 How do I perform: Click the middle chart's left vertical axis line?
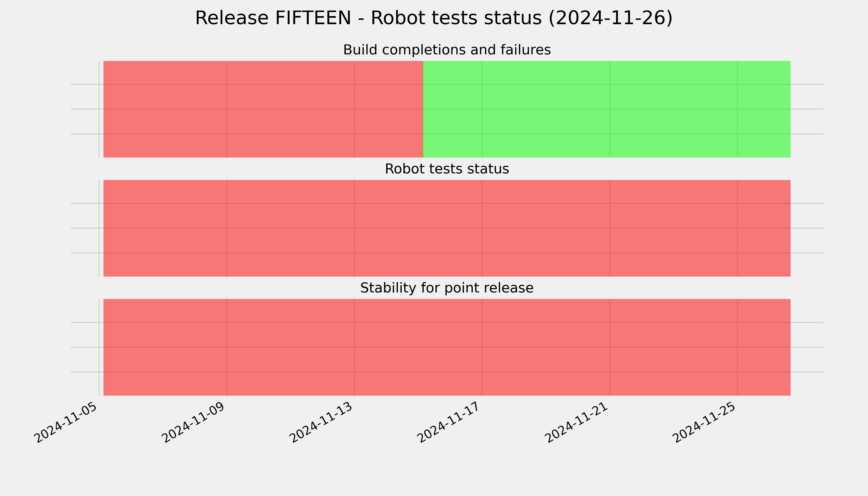click(99, 228)
